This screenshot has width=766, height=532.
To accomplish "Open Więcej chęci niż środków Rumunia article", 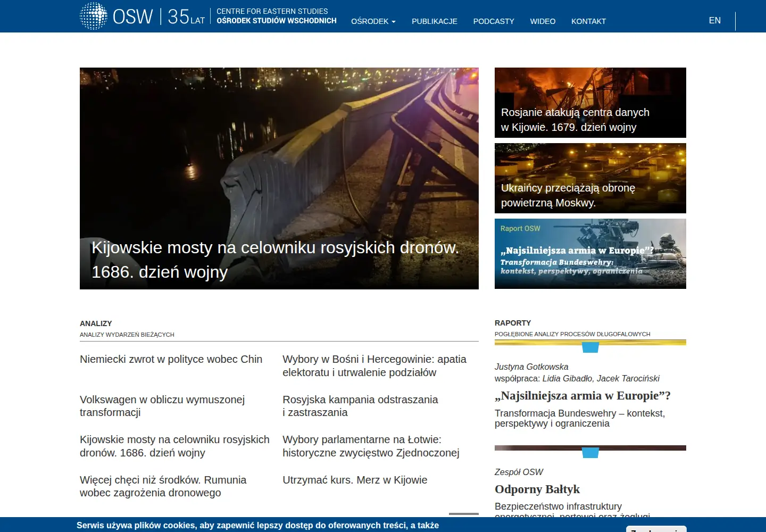I will [163, 486].
